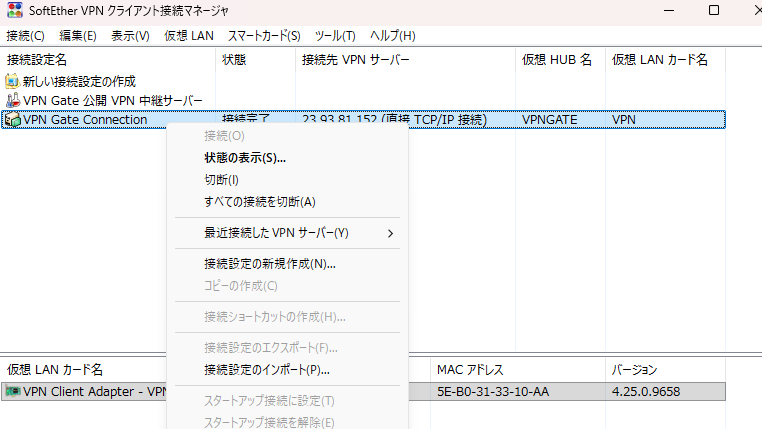Select 状態の表示(S)... in context menu
The height and width of the screenshot is (429, 762).
coord(245,158)
